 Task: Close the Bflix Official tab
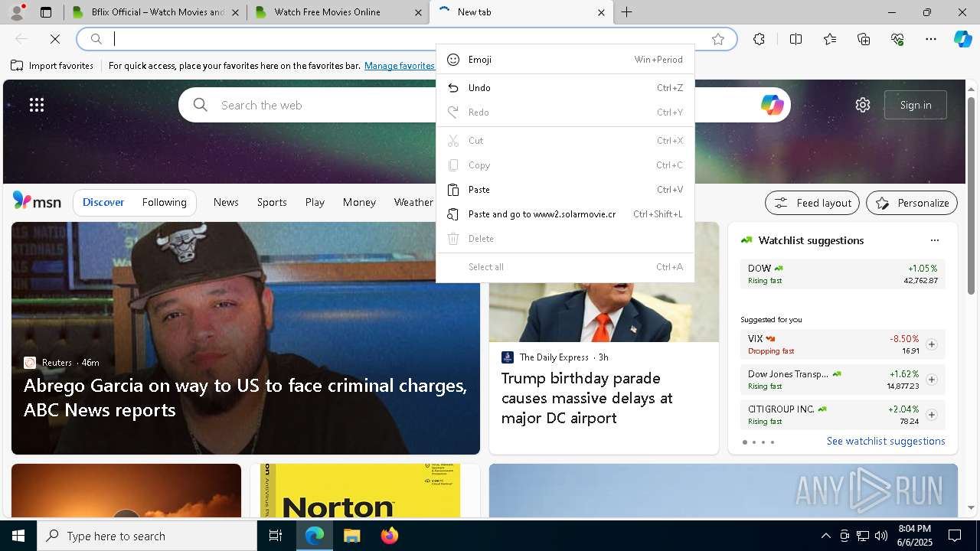point(235,12)
